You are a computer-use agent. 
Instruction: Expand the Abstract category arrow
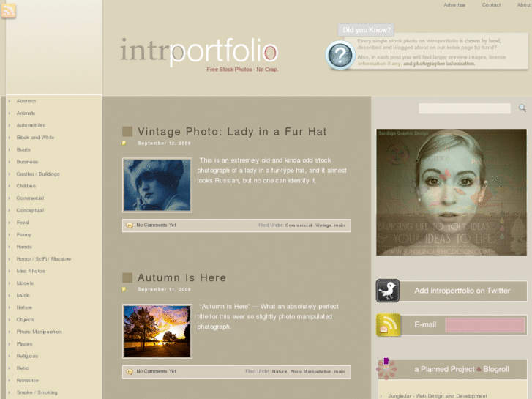coord(10,101)
